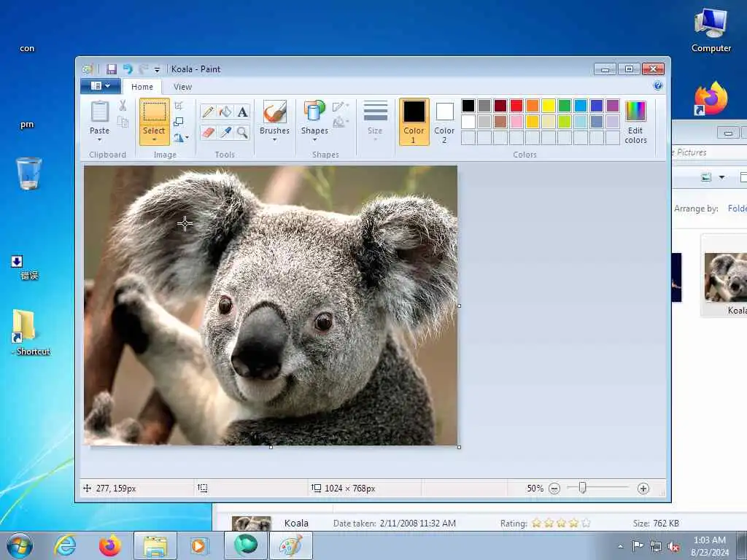Expand the Paste dropdown arrow
The width and height of the screenshot is (747, 560).
pyautogui.click(x=99, y=140)
